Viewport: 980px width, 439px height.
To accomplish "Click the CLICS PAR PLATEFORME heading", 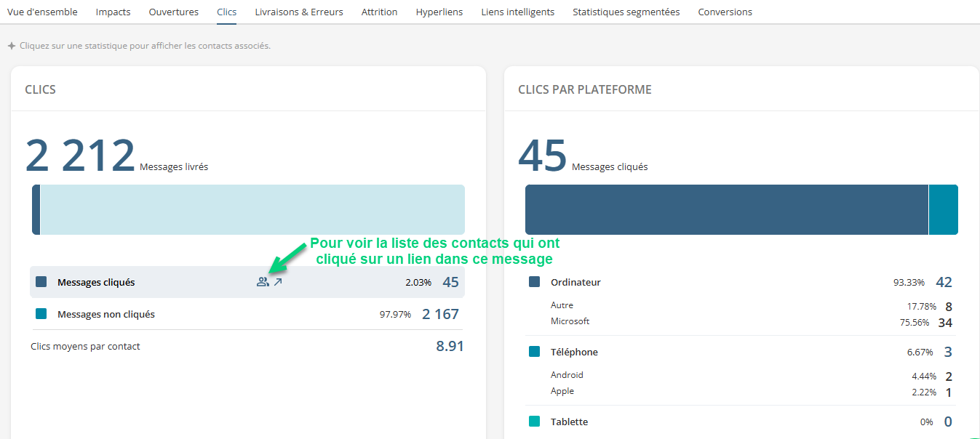I will tap(585, 89).
